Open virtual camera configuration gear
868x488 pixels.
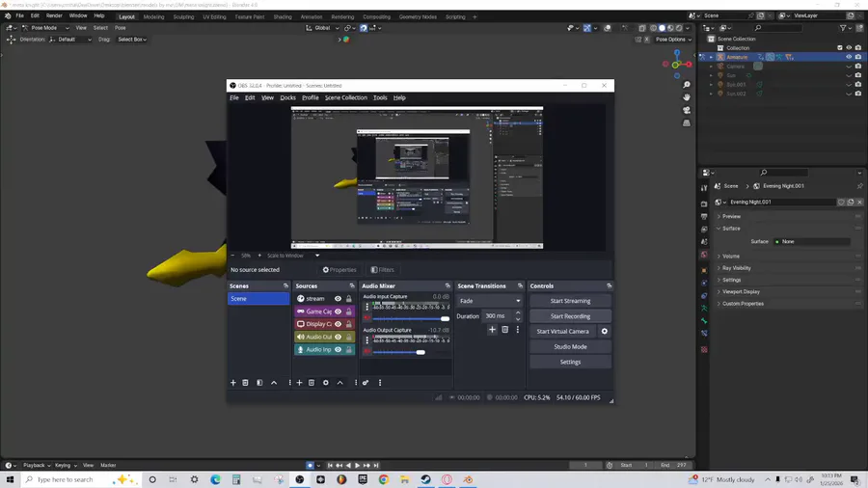point(605,332)
